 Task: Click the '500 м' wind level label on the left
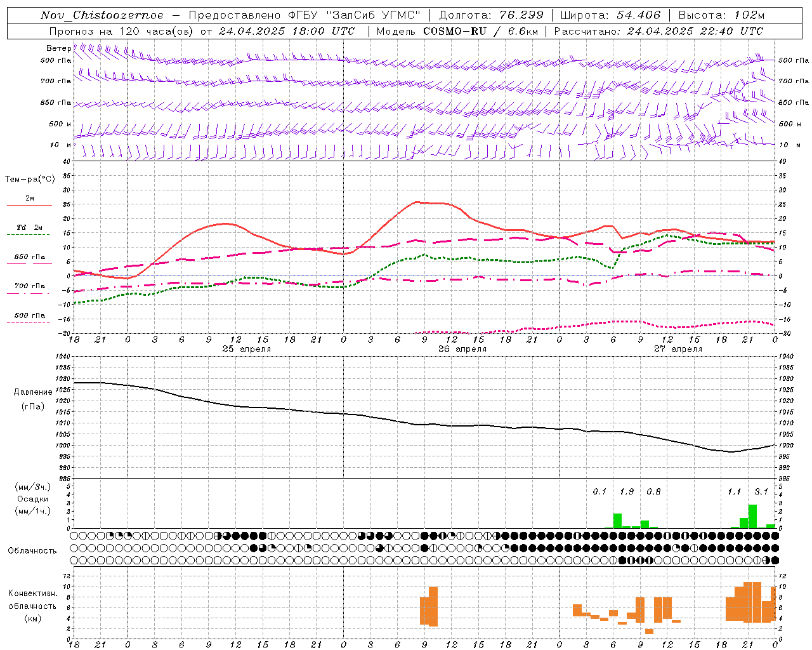(x=60, y=124)
